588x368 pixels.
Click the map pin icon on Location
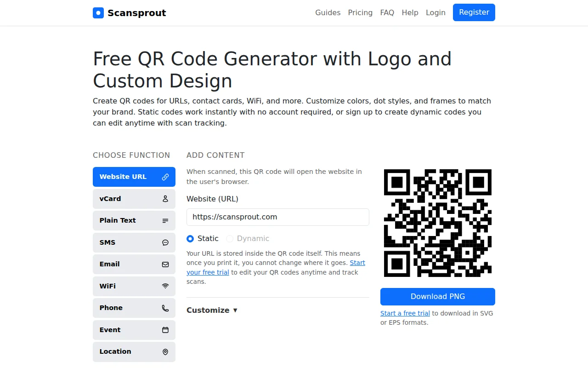[x=165, y=352]
